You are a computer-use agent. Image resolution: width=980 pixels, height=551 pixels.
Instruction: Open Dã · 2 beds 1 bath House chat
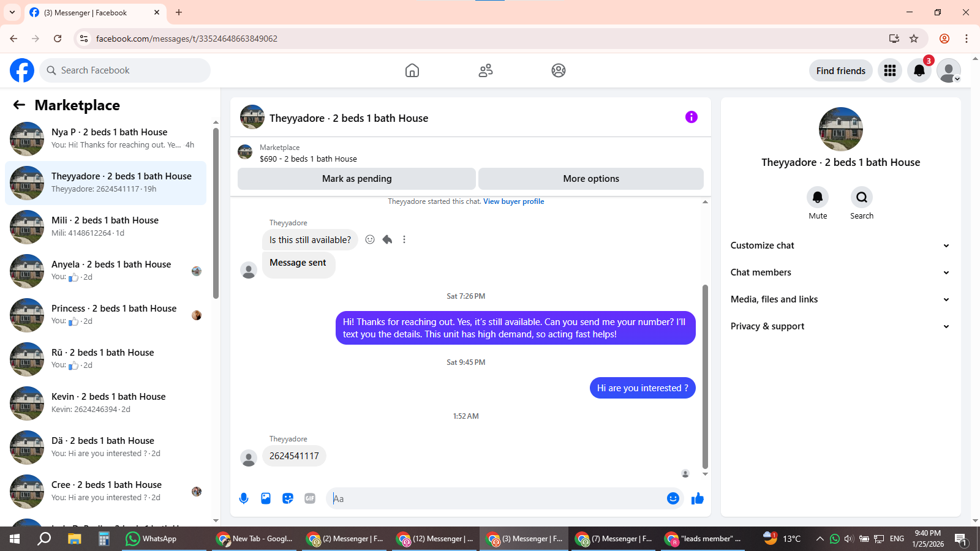(105, 447)
